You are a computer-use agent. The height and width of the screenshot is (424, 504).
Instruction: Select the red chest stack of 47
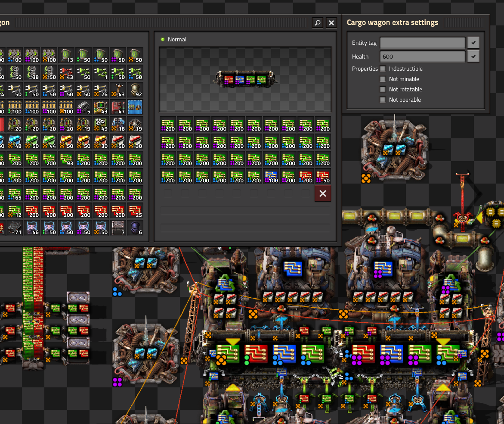point(118,107)
